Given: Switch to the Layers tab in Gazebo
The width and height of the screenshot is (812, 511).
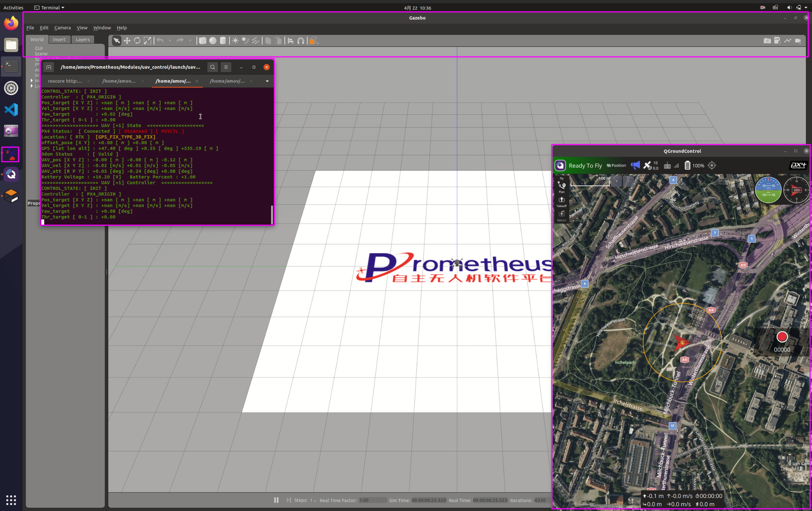Looking at the screenshot, I should click(82, 39).
